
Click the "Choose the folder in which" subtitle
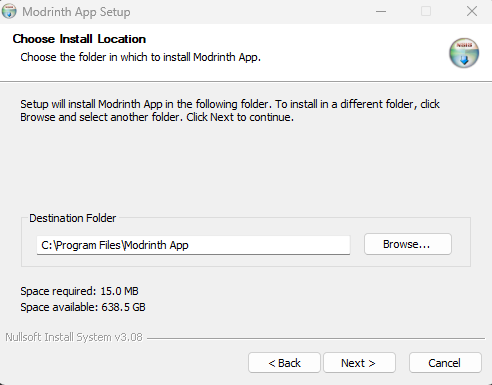click(x=140, y=57)
